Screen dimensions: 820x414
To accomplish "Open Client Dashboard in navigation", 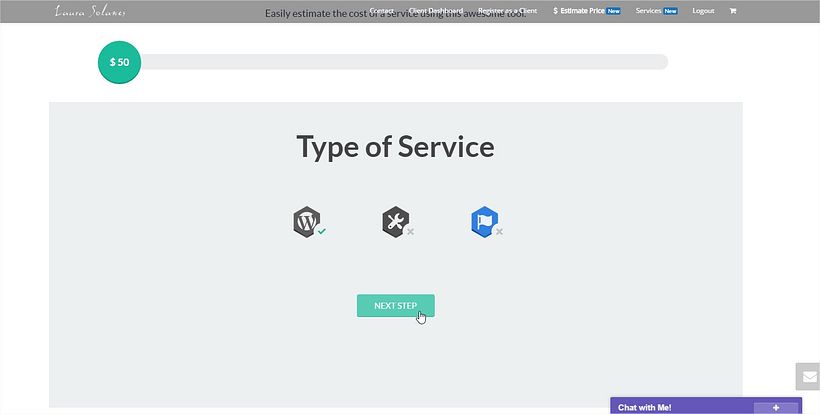I will coord(436,11).
